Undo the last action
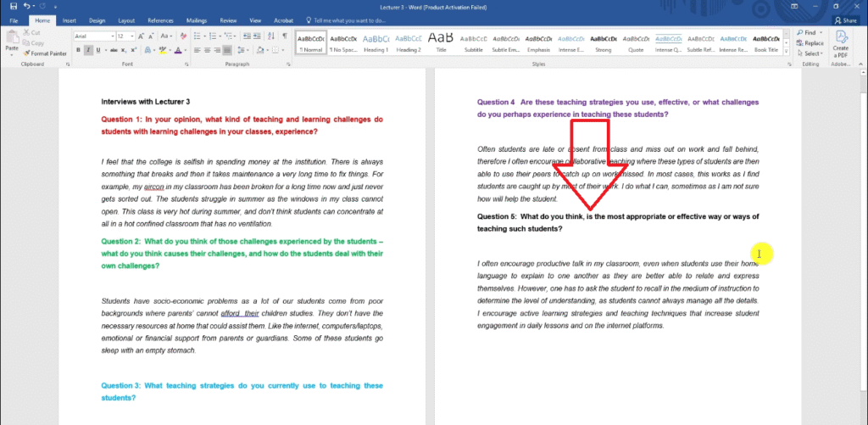868x425 pixels. [x=27, y=6]
